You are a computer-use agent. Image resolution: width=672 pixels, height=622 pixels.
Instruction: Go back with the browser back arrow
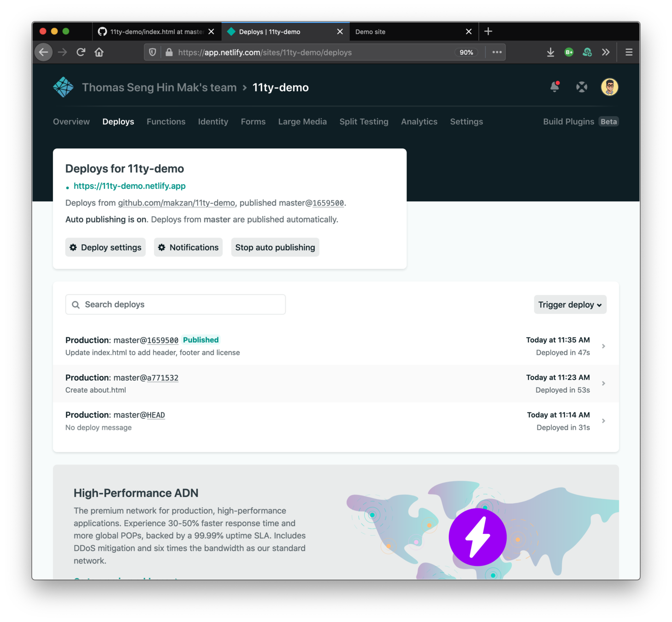[x=44, y=52]
